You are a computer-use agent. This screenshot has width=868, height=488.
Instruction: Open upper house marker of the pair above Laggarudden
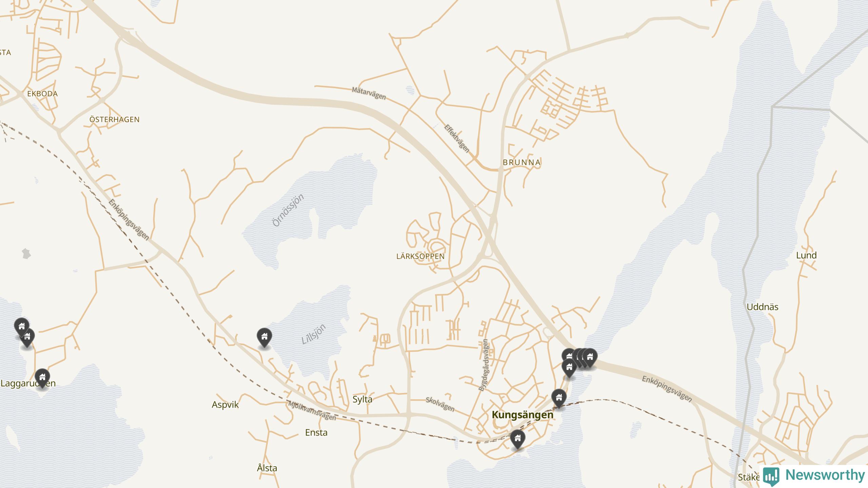pyautogui.click(x=21, y=327)
